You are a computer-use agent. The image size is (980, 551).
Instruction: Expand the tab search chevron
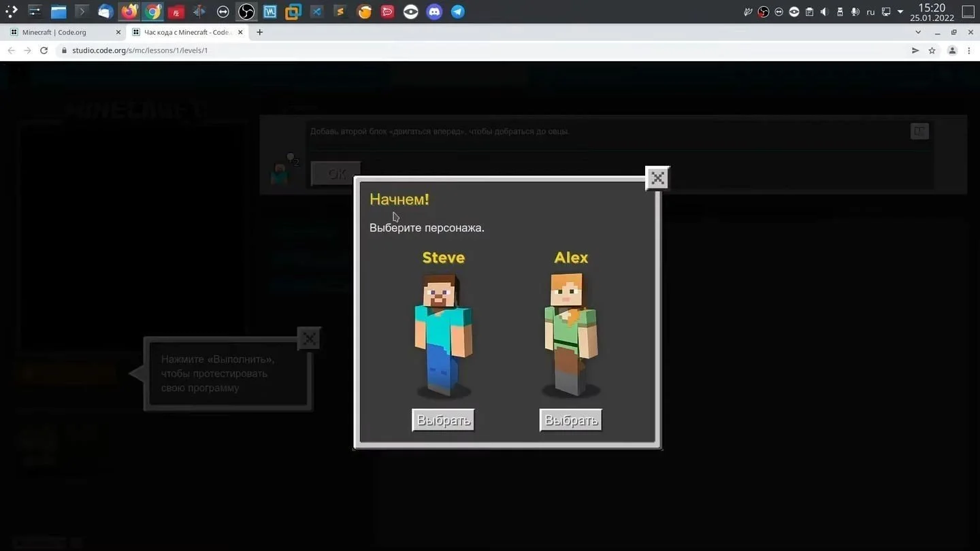point(918,32)
